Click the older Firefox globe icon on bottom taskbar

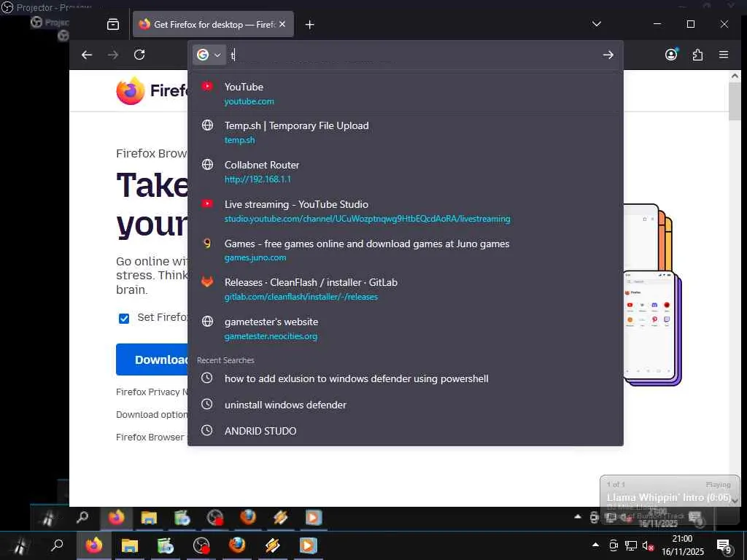coord(237,545)
